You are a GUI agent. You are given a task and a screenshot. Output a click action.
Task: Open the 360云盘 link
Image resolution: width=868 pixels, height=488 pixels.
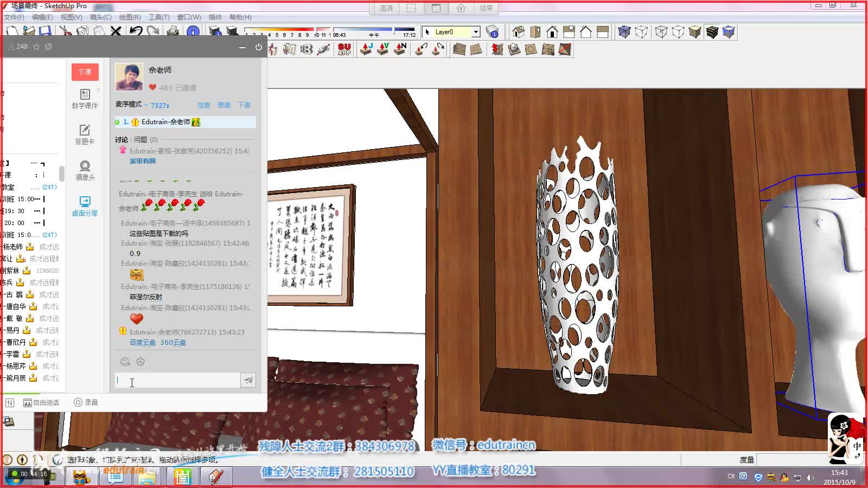[173, 342]
